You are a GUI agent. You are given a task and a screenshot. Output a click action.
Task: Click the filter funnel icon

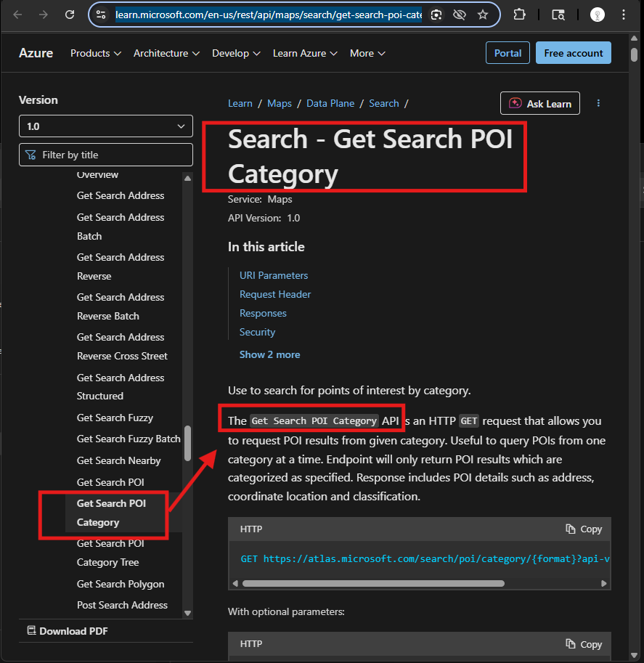click(31, 155)
